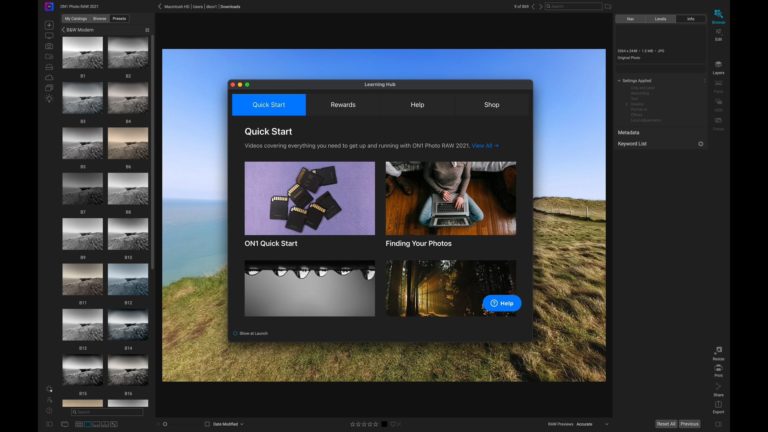Click the camera icon in the left sidebar
The width and height of the screenshot is (768, 432).
point(49,46)
